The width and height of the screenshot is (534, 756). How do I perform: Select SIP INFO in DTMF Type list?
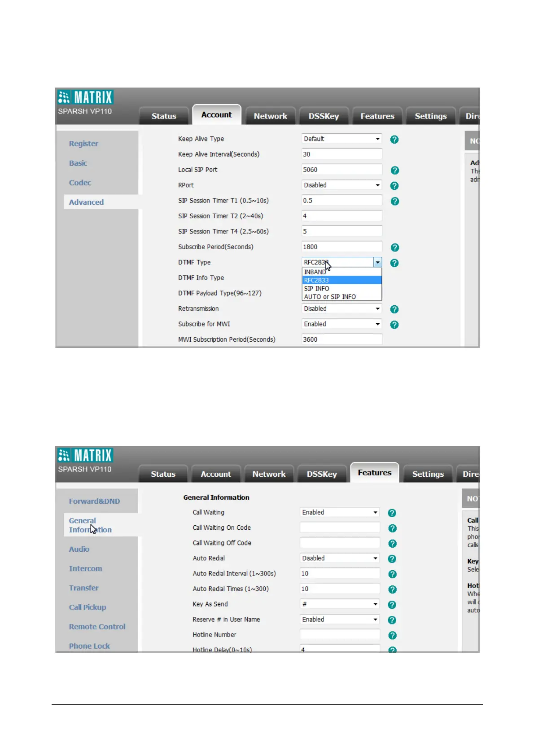pos(342,289)
